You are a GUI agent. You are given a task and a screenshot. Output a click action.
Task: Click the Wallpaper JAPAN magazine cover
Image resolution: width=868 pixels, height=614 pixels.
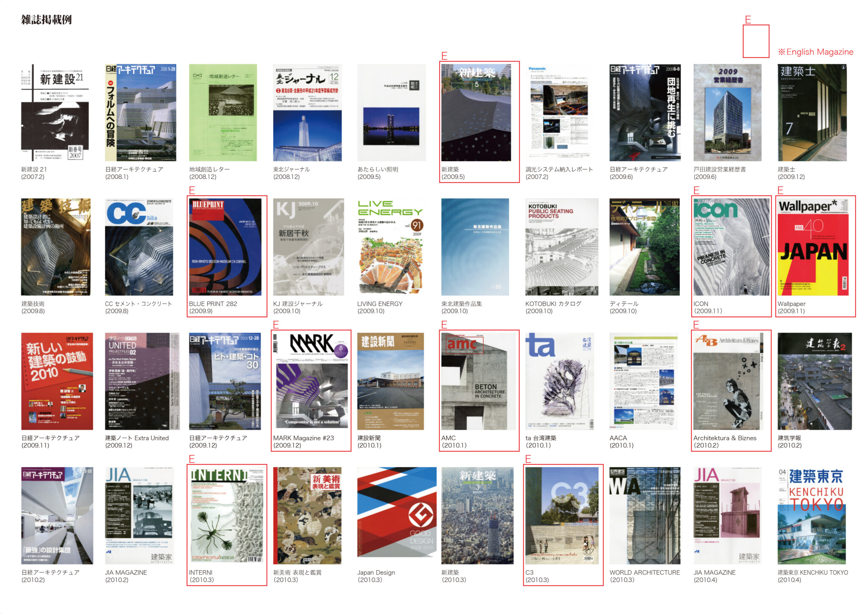click(x=813, y=247)
